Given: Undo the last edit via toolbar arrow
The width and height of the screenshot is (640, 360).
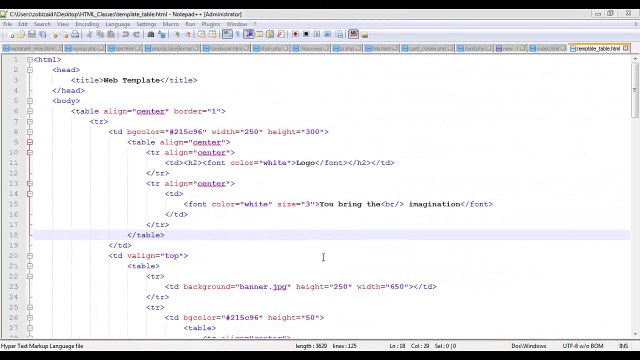Looking at the screenshot, I should [125, 35].
